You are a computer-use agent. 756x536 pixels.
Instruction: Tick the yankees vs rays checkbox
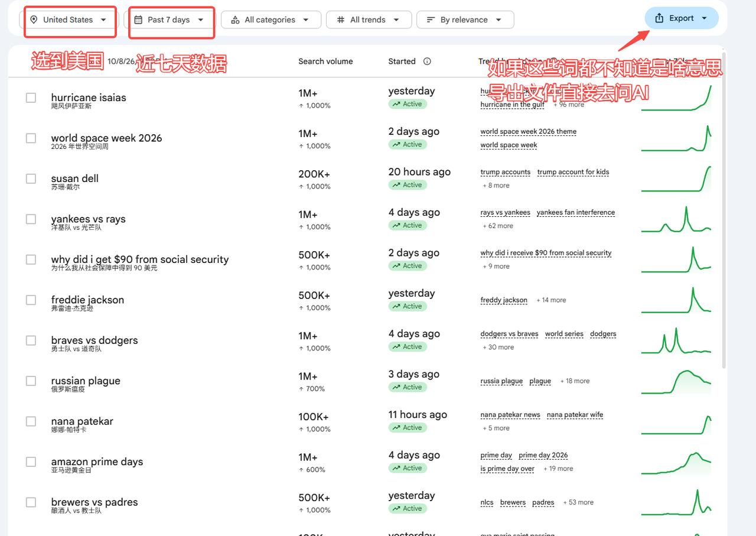31,219
